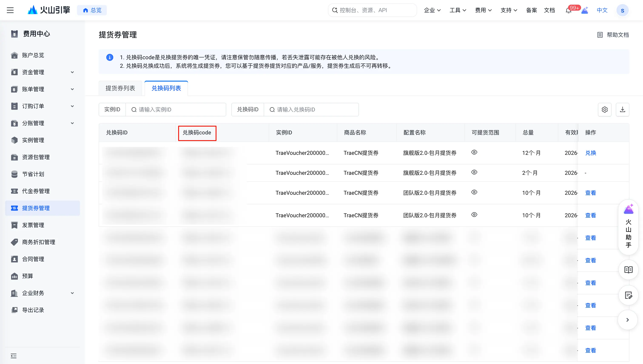Launch the AI assistant icon in header
Screen dimensions: 643x364
[585, 10]
